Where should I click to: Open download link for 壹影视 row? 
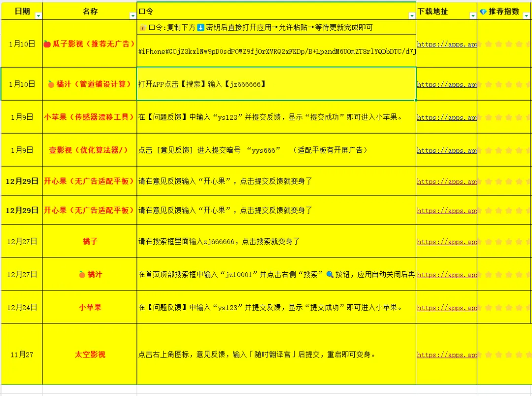[447, 150]
